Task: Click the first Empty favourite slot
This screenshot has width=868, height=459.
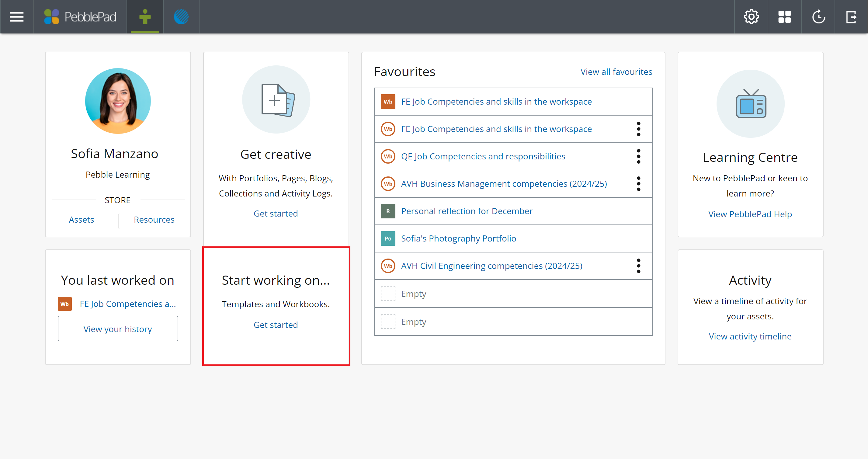Action: click(413, 294)
